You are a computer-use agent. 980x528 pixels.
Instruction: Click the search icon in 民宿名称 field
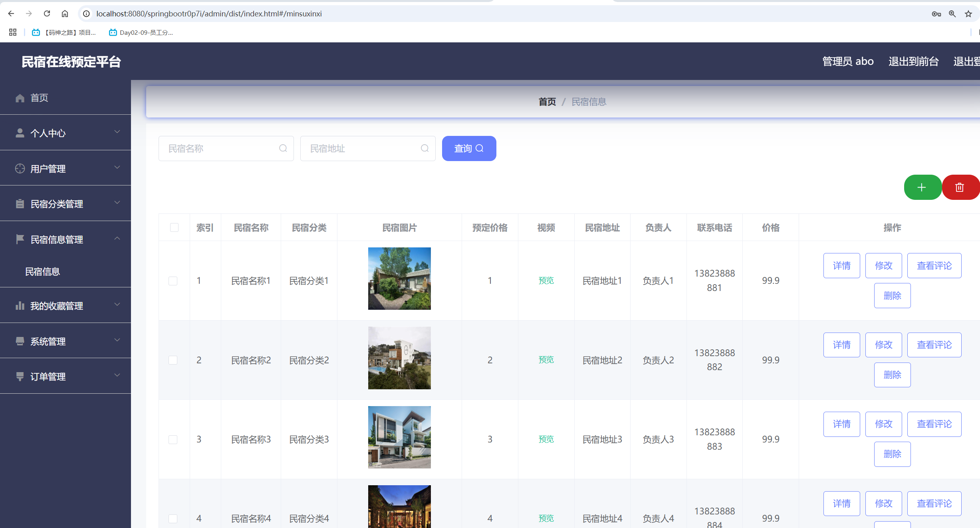pos(283,148)
